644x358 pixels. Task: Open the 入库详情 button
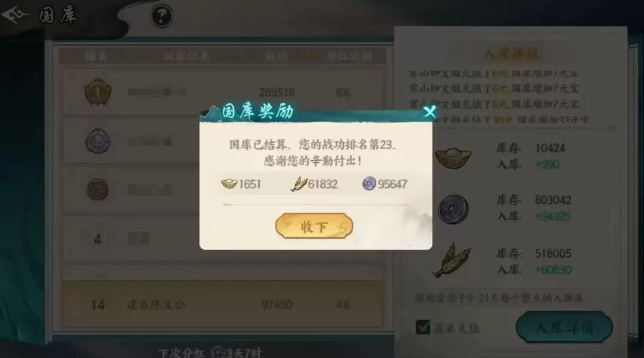[564, 327]
